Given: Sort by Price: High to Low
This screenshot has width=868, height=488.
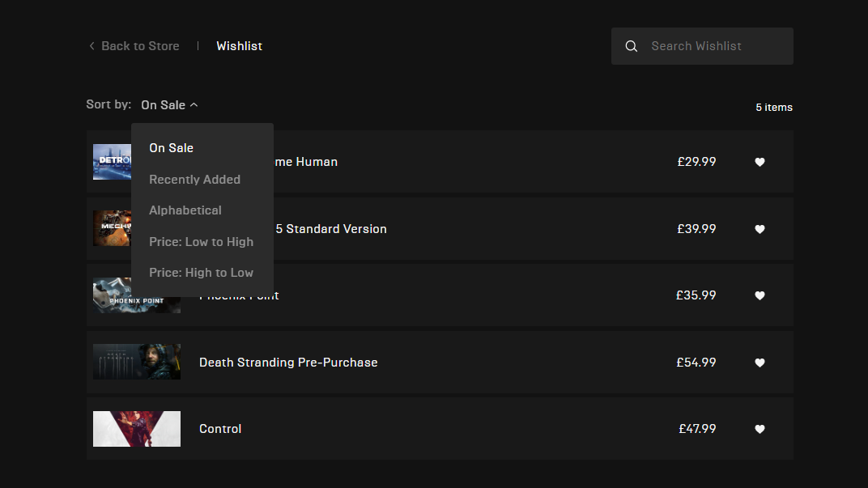Looking at the screenshot, I should [201, 273].
